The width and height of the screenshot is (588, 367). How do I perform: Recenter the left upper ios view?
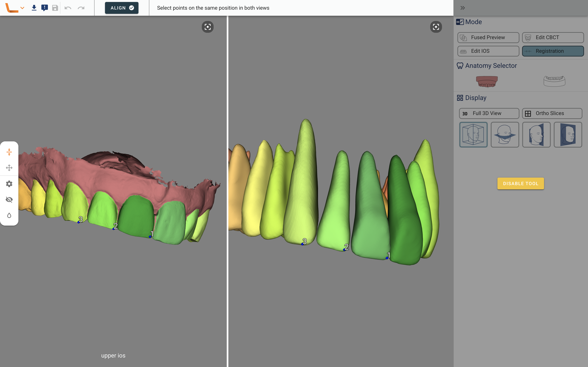(x=208, y=27)
